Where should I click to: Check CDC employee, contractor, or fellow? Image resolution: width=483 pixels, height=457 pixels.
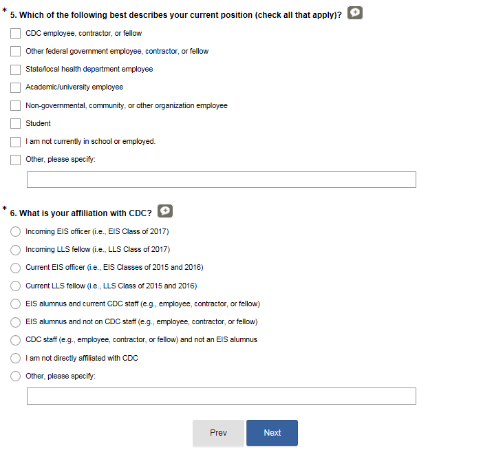[x=15, y=33]
